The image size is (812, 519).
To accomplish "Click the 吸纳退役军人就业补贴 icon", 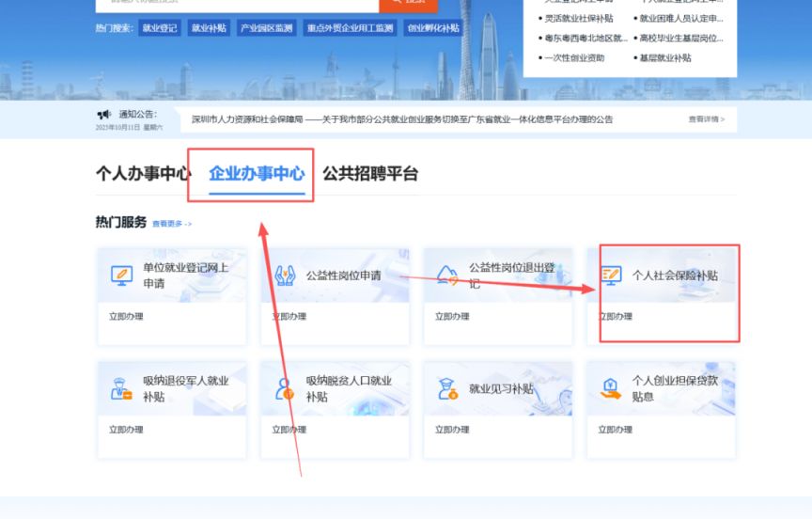I will tap(121, 389).
